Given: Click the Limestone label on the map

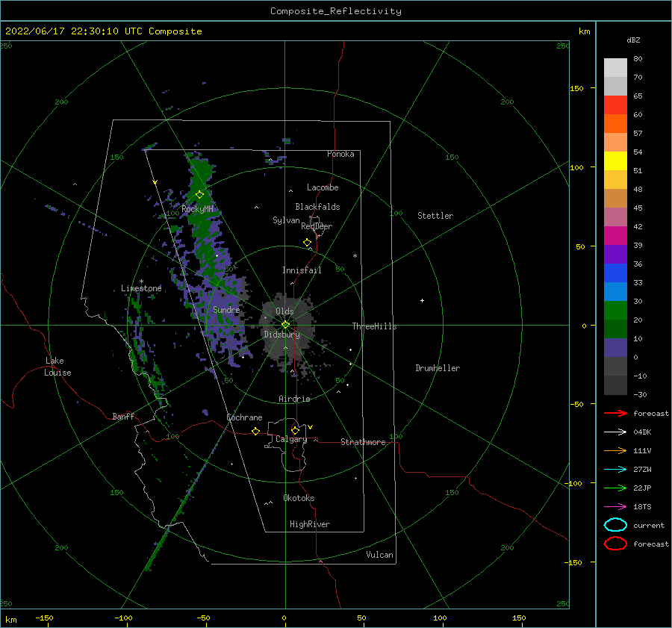Looking at the screenshot, I should [141, 288].
